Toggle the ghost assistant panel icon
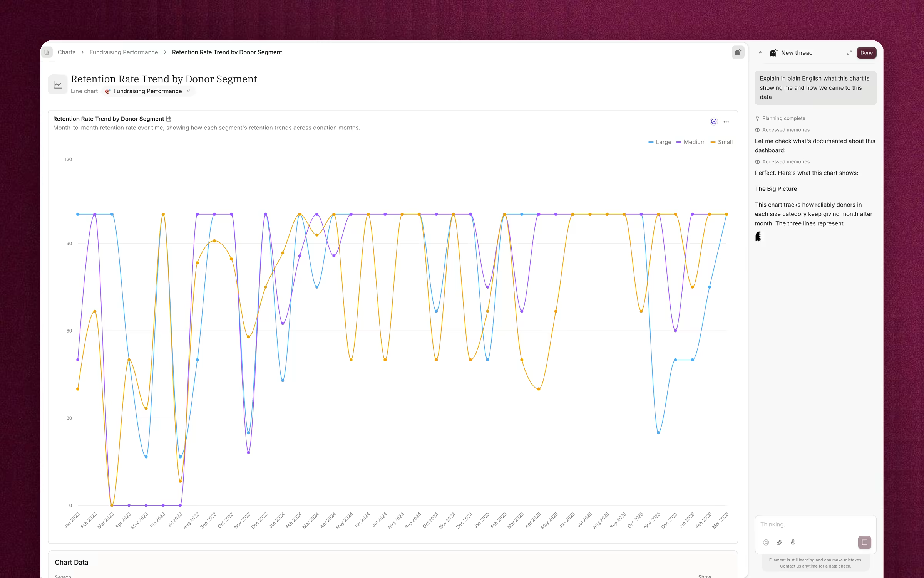The height and width of the screenshot is (578, 924). point(738,52)
